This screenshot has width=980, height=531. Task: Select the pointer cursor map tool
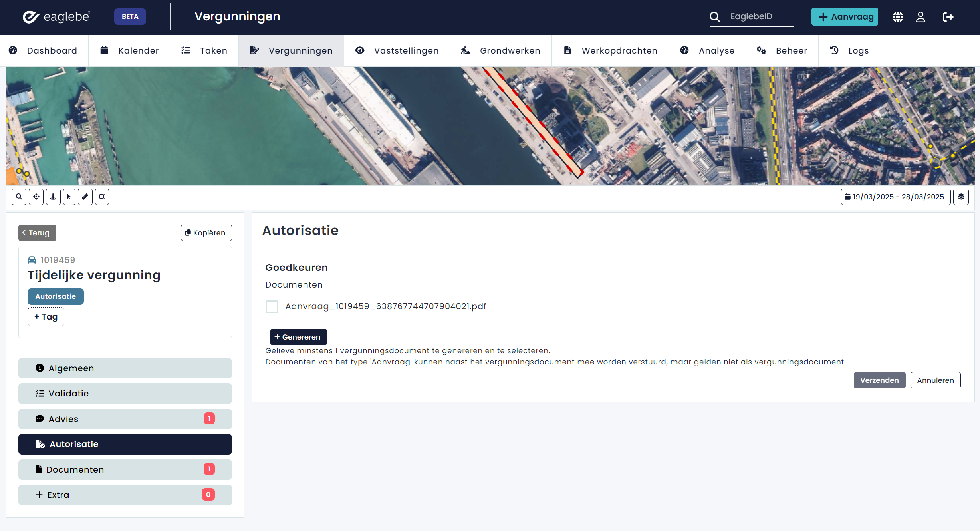point(69,197)
